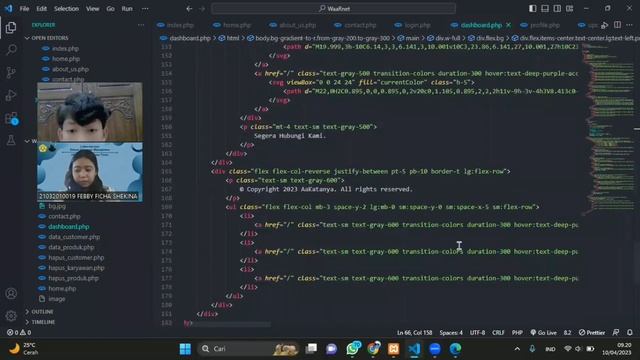
Task: Switch to the profile.php editor tab
Action: click(x=540, y=25)
